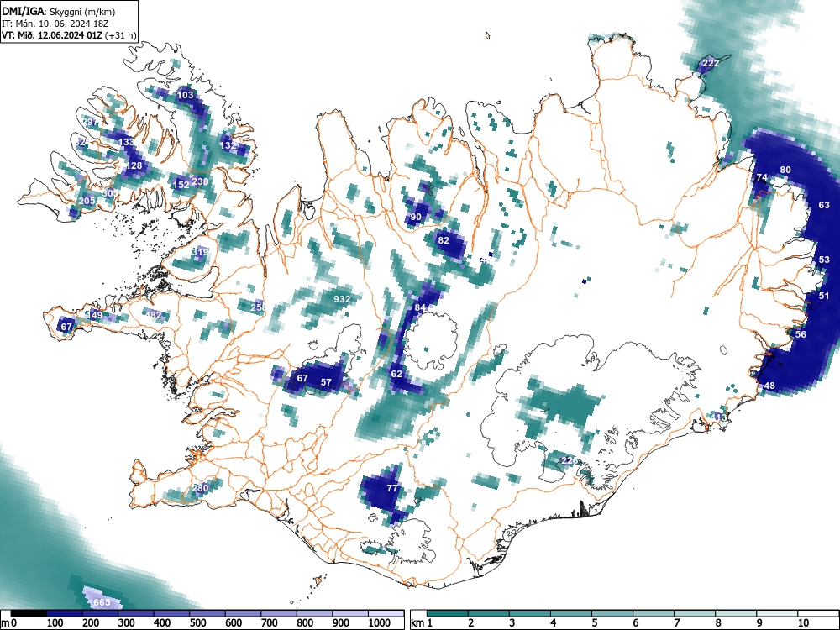Click the 'VT: Mið. 12.06.2024 01Z' valid time
The height and width of the screenshot is (630, 840).
click(x=52, y=35)
